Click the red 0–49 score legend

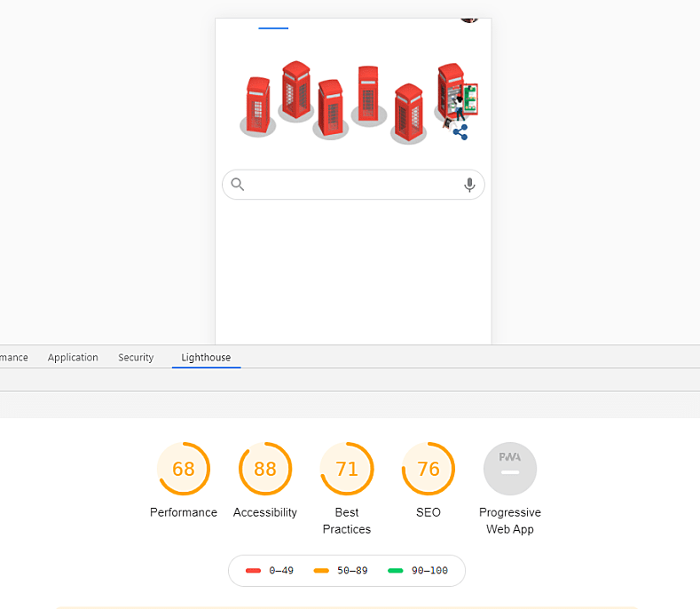pos(270,571)
